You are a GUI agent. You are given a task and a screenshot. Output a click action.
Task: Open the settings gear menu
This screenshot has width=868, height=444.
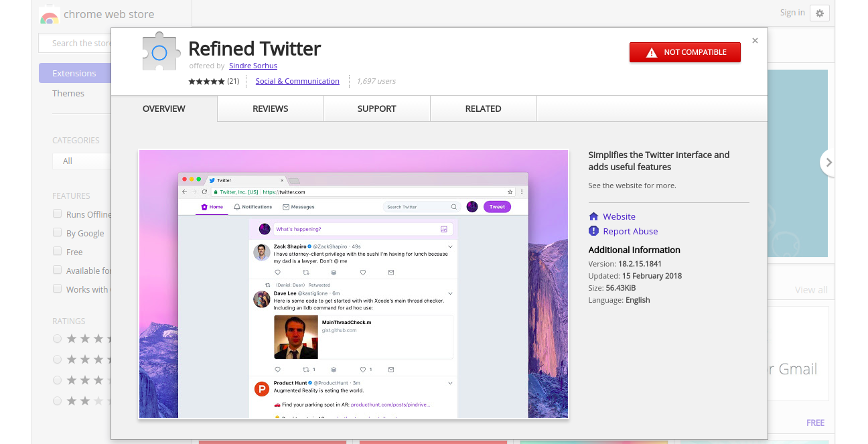tap(819, 13)
